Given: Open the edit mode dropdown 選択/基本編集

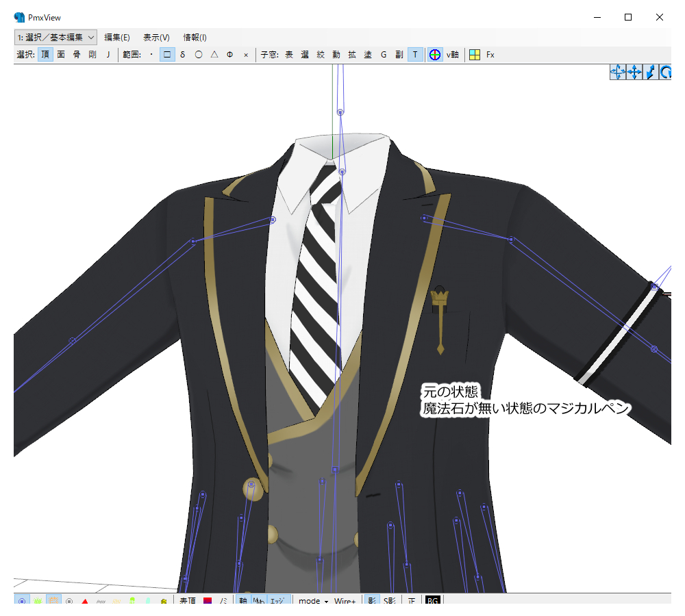Looking at the screenshot, I should pyautogui.click(x=55, y=38).
